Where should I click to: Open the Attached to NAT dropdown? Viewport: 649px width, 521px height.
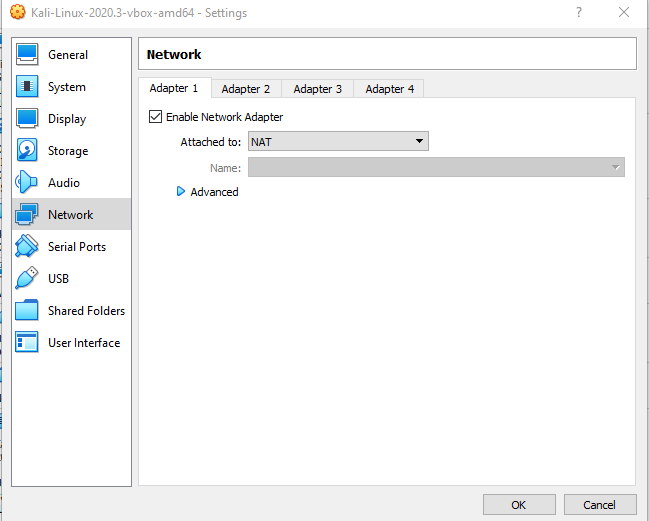point(338,141)
